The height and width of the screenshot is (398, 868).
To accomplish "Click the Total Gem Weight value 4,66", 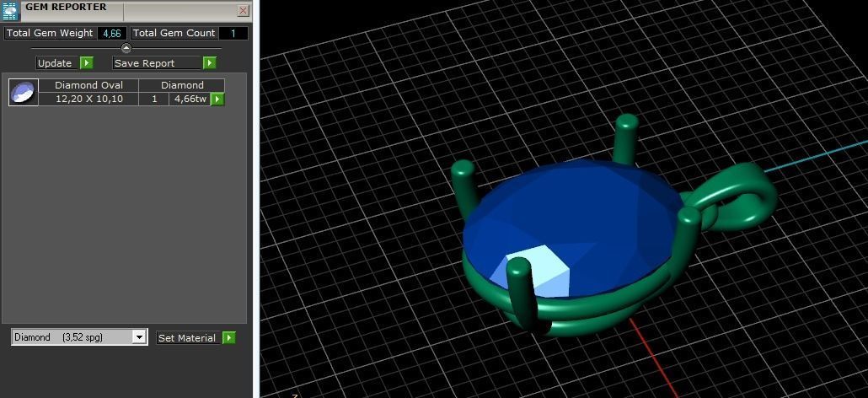I will [112, 33].
